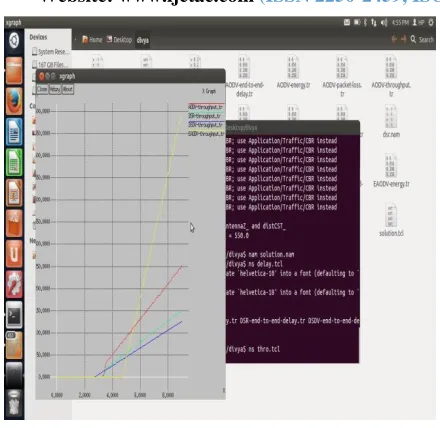Open System Settings wrench icon

tap(14, 284)
